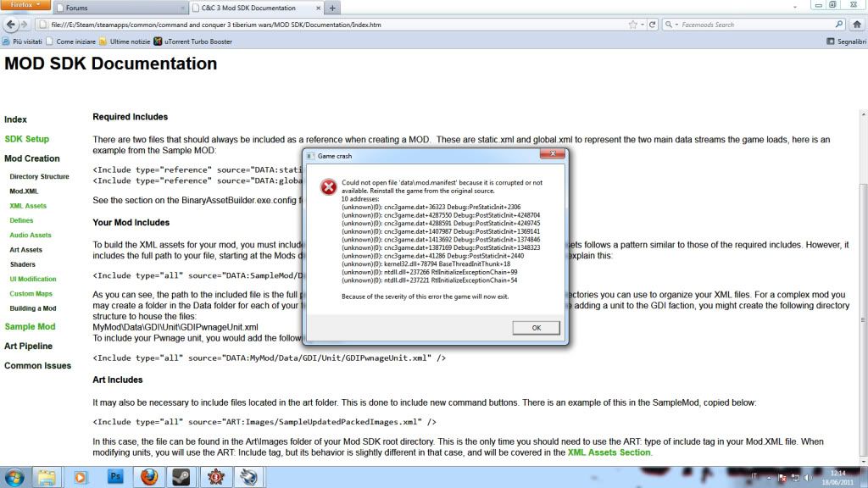The height and width of the screenshot is (488, 868).
Task: Follow the XML Assets Section inline link
Action: coord(609,452)
